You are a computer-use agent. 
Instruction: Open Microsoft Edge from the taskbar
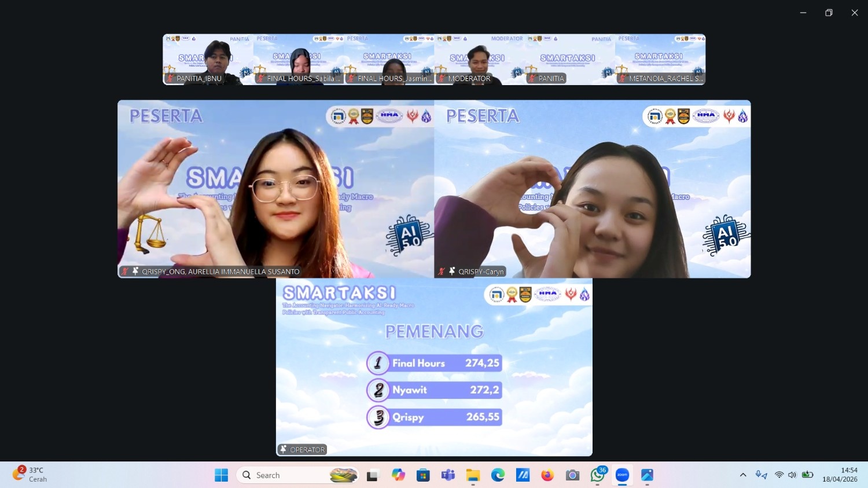[498, 475]
